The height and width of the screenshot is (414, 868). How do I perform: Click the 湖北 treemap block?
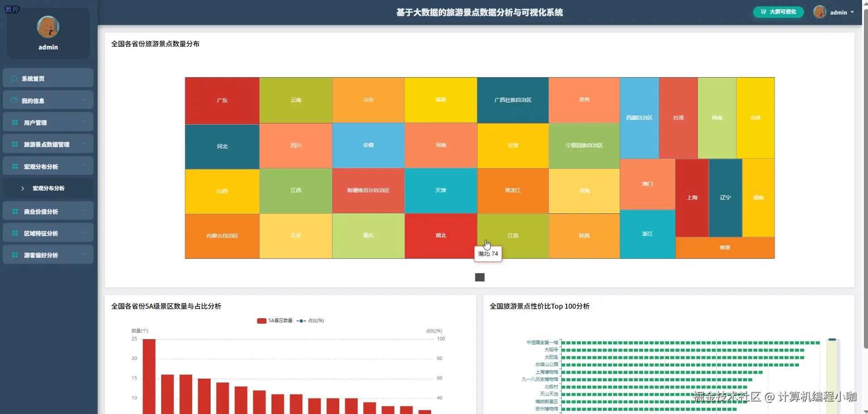pyautogui.click(x=441, y=236)
